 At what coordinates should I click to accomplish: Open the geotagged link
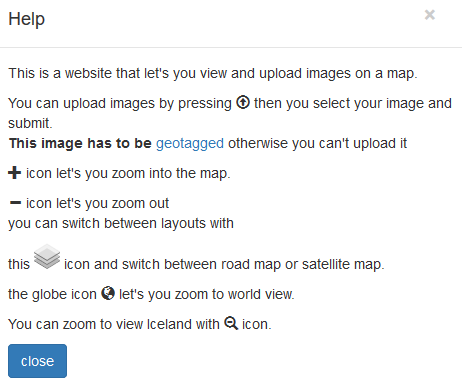(x=190, y=143)
